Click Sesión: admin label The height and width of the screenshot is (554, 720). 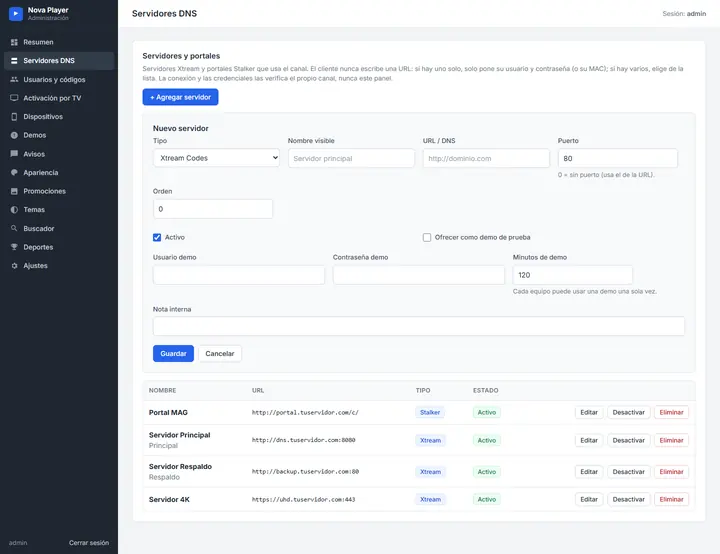coord(684,14)
